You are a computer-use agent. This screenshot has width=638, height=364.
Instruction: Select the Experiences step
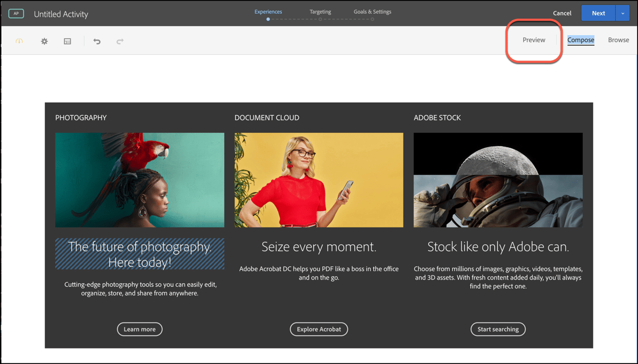268,12
